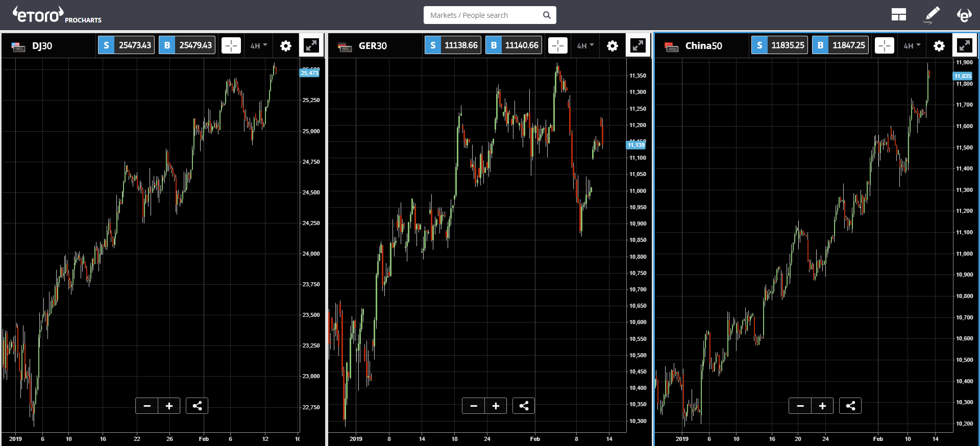The image size is (980, 446).
Task: Open GER30 chart settings gear
Action: click(612, 46)
